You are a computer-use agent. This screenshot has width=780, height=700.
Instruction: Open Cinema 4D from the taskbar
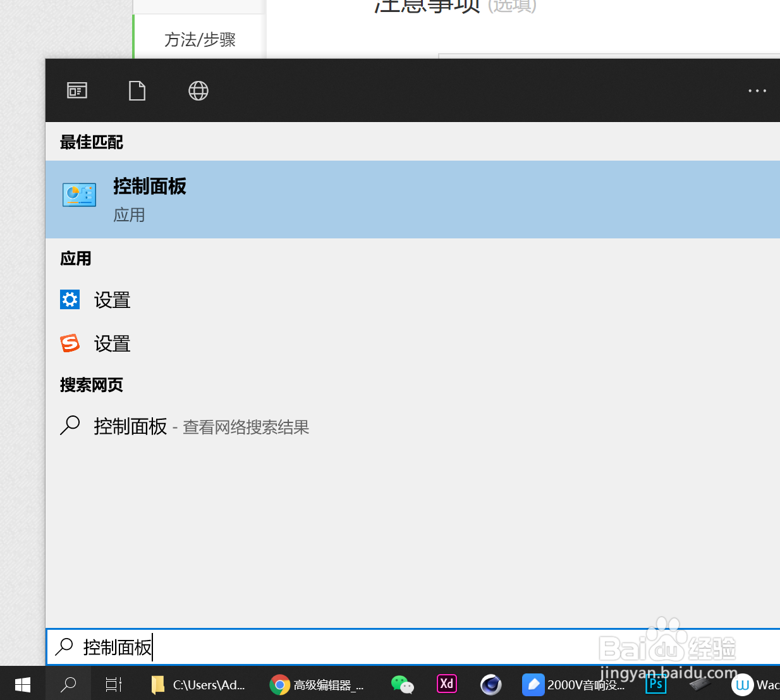tap(491, 684)
